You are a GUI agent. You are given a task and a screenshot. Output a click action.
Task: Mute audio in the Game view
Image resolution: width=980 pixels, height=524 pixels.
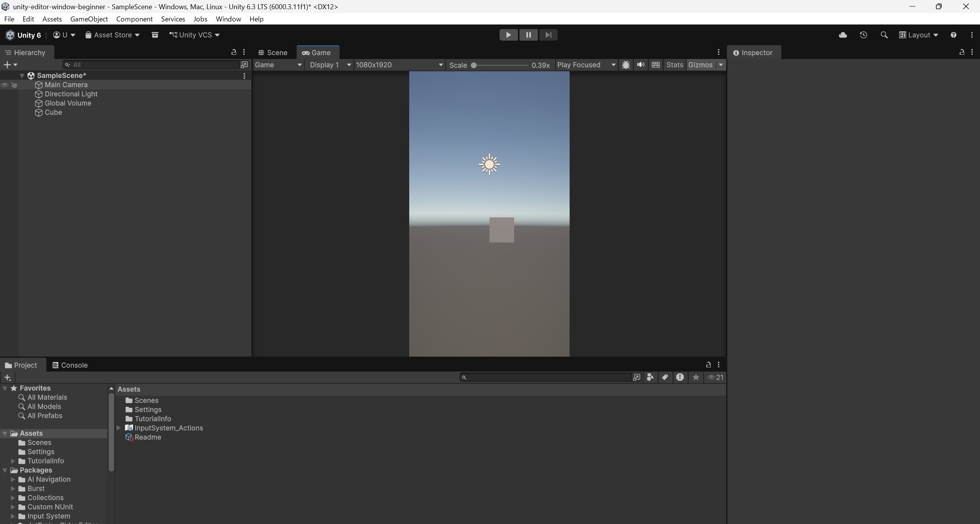(x=640, y=65)
